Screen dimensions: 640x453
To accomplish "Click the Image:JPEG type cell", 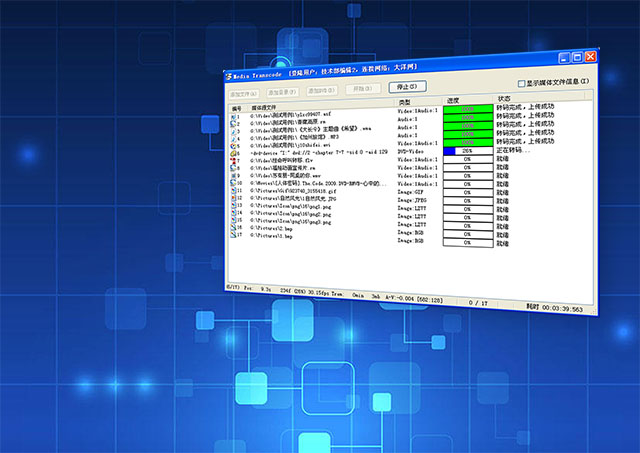I will 412,200.
